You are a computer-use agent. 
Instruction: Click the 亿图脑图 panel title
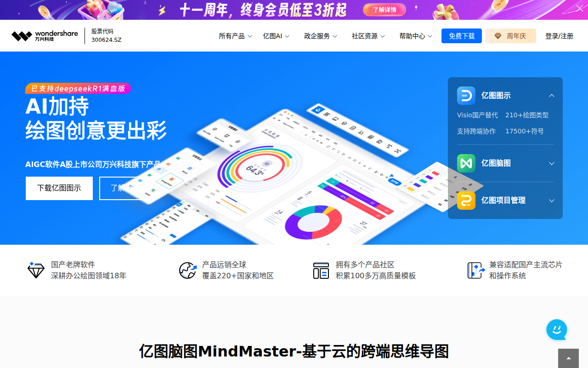[x=496, y=163]
